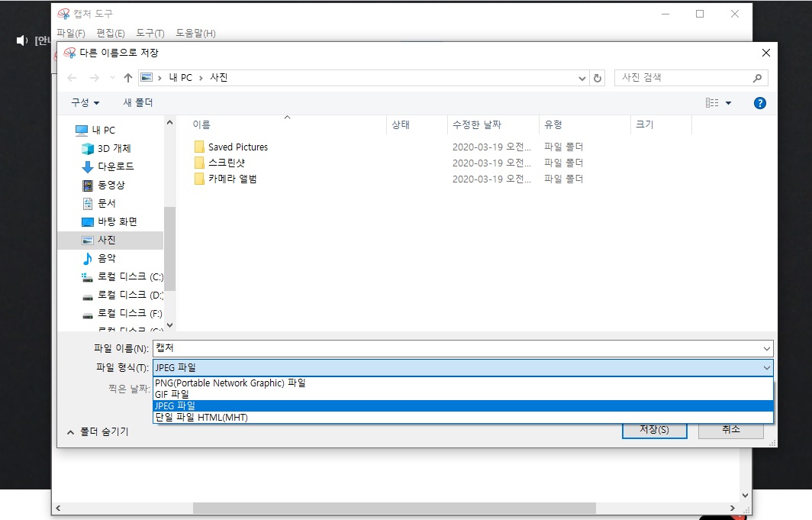Choose JPEG 파일 in dropdown list
Screen dimensions: 812x520
(463, 405)
